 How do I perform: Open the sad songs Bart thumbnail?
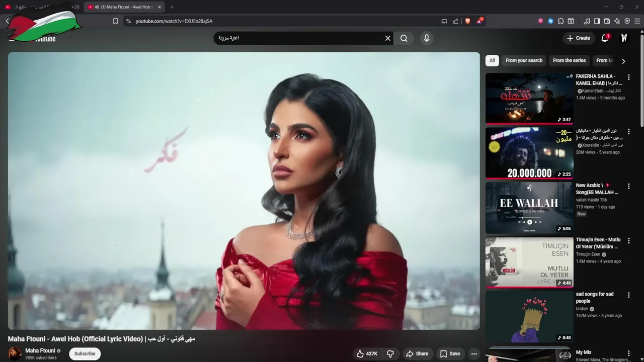529,317
